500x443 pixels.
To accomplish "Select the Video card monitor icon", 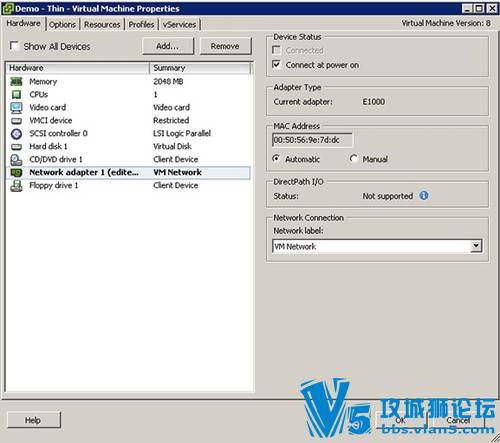I will 16,107.
